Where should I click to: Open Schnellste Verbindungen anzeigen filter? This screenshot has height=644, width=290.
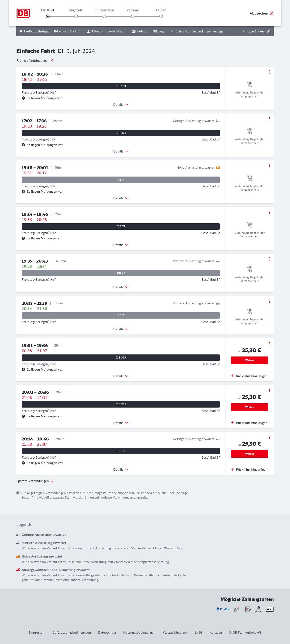point(198,31)
